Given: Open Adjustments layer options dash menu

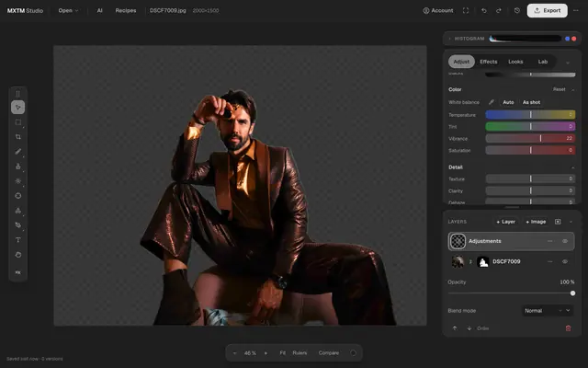Looking at the screenshot, I should 549,241.
